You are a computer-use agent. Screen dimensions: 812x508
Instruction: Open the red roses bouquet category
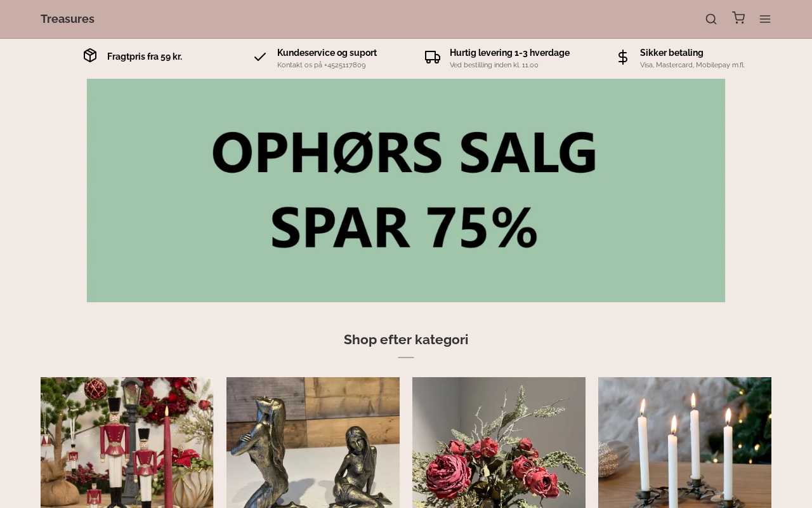[x=499, y=443]
